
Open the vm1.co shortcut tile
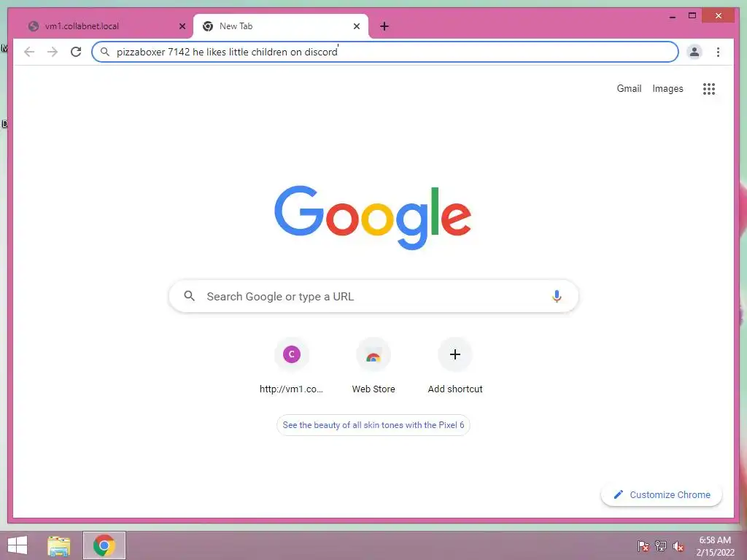[x=292, y=366]
